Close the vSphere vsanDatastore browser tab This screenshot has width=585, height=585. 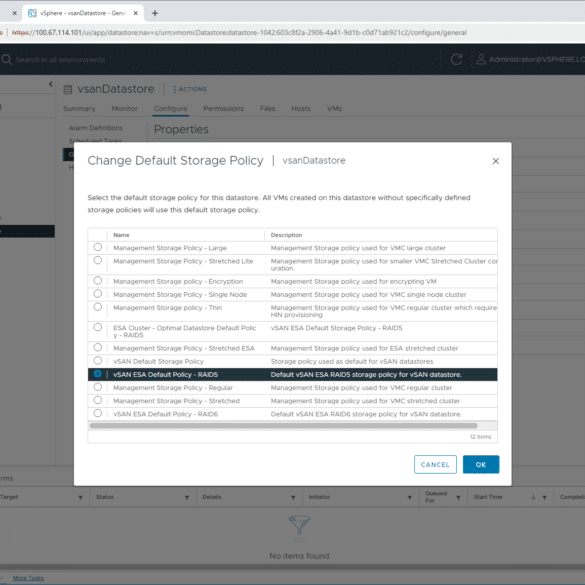136,13
